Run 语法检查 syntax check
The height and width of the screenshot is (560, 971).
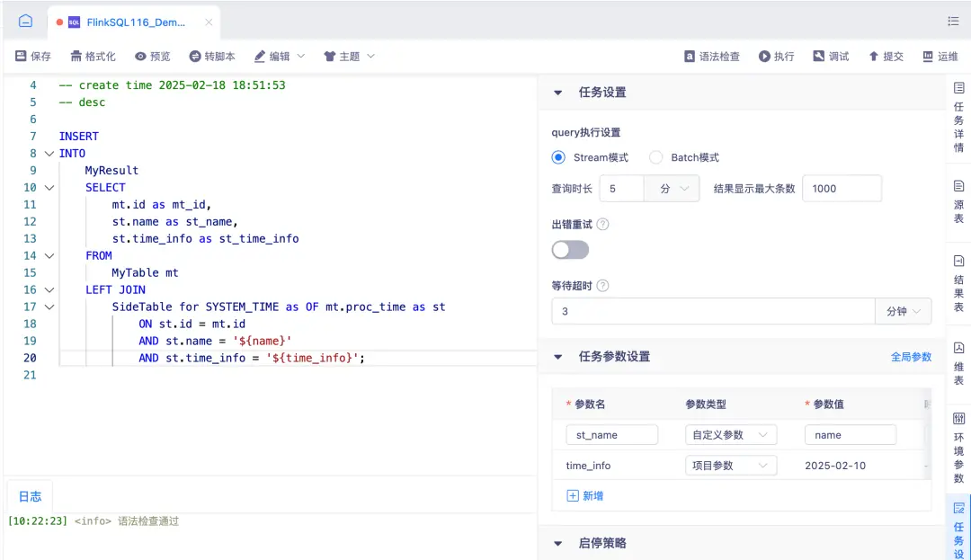click(711, 57)
